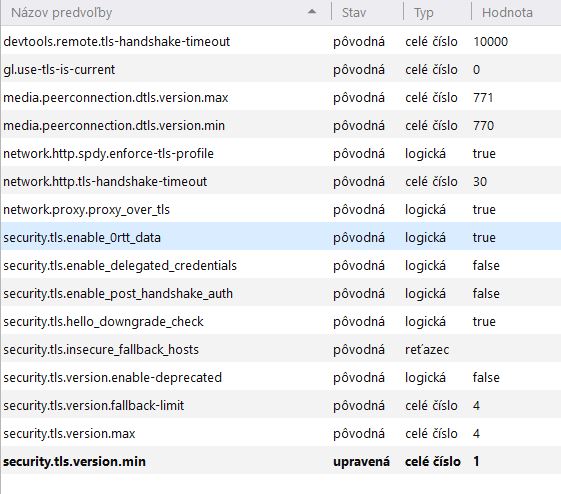Viewport: 561px width, 494px height.
Task: Click the value 0 of gl.use-tls-is-current
Action: (x=476, y=69)
